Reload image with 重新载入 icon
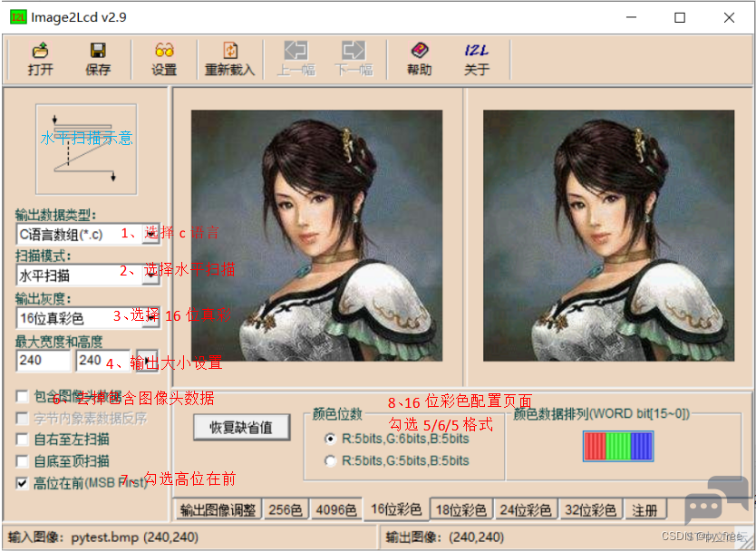The image size is (756, 551). coord(230,59)
